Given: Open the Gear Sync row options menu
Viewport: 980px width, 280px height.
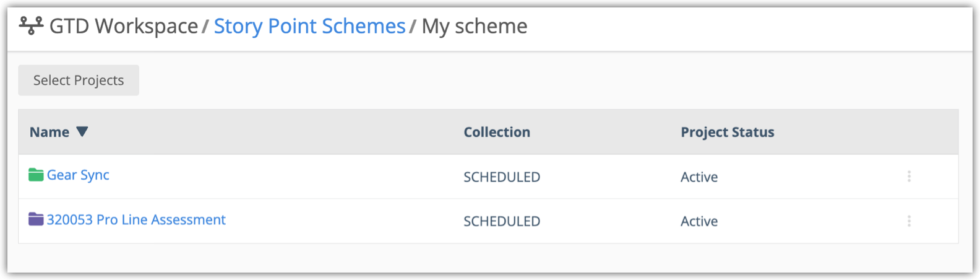Looking at the screenshot, I should pos(909,177).
